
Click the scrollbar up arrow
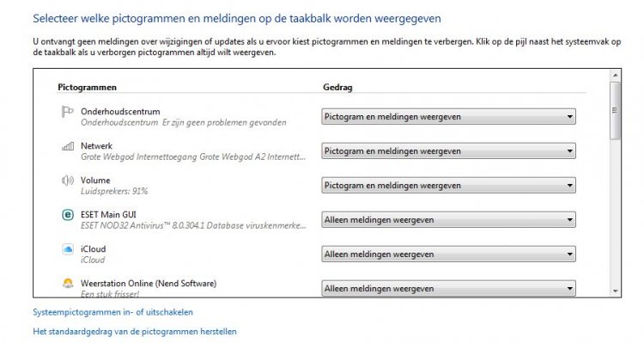[616, 76]
